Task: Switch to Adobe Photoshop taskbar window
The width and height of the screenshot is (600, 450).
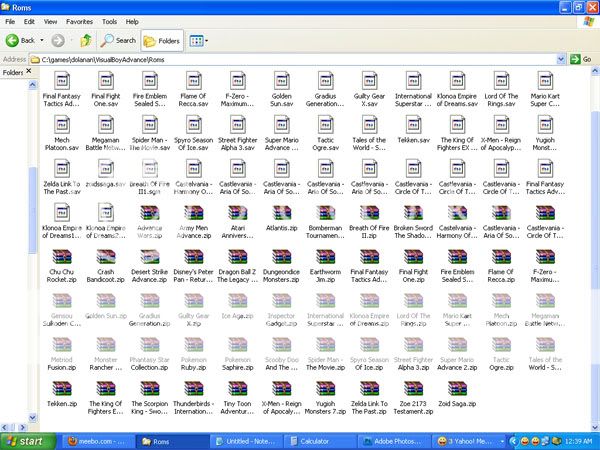Action: (395, 442)
